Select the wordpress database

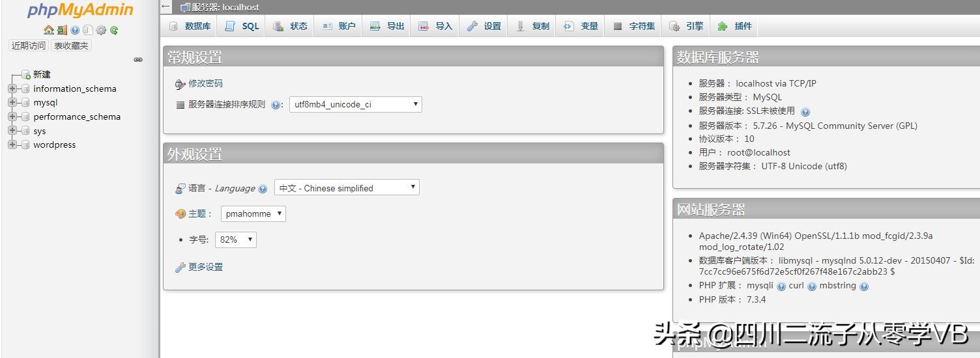(x=55, y=145)
